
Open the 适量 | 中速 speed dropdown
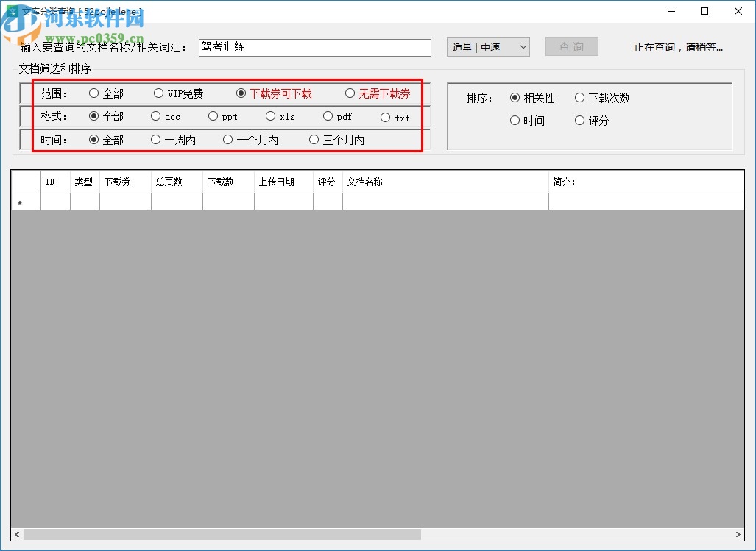pyautogui.click(x=488, y=47)
